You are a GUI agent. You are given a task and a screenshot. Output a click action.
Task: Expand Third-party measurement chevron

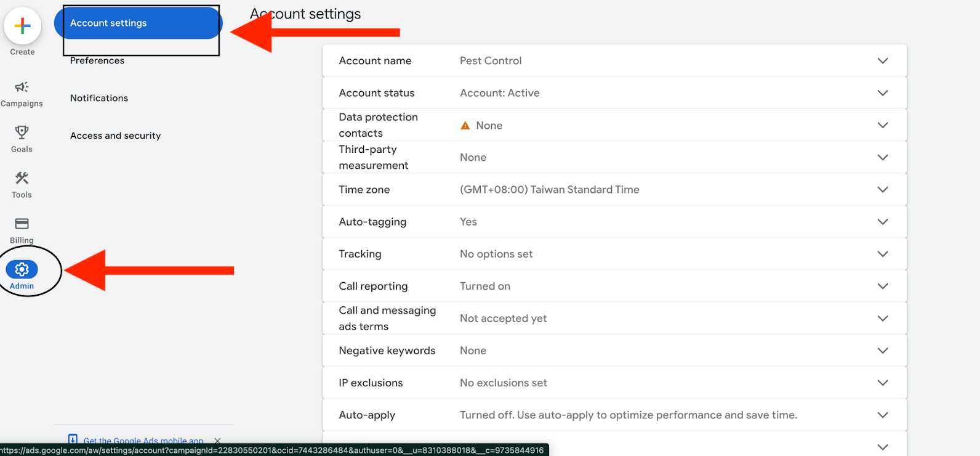[x=883, y=157]
